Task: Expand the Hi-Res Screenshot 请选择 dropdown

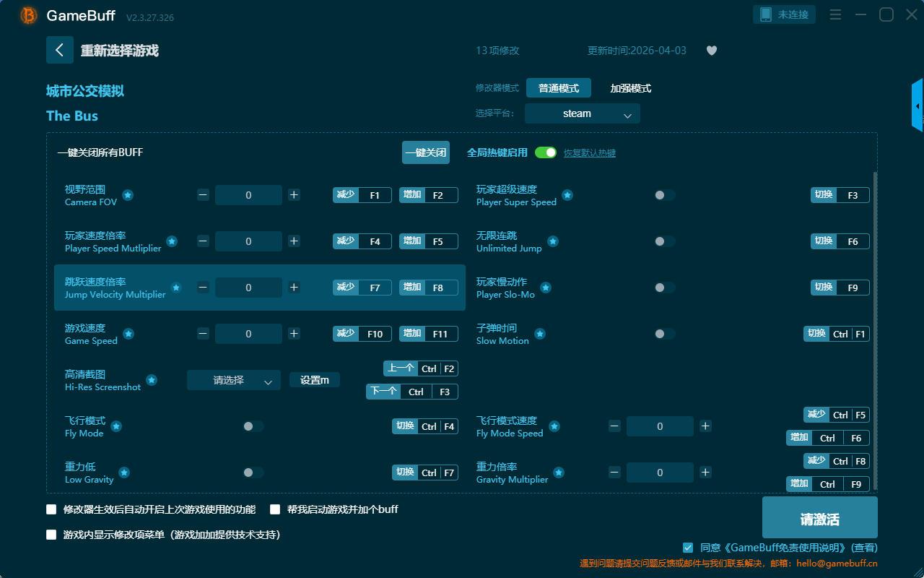Action: pyautogui.click(x=233, y=380)
